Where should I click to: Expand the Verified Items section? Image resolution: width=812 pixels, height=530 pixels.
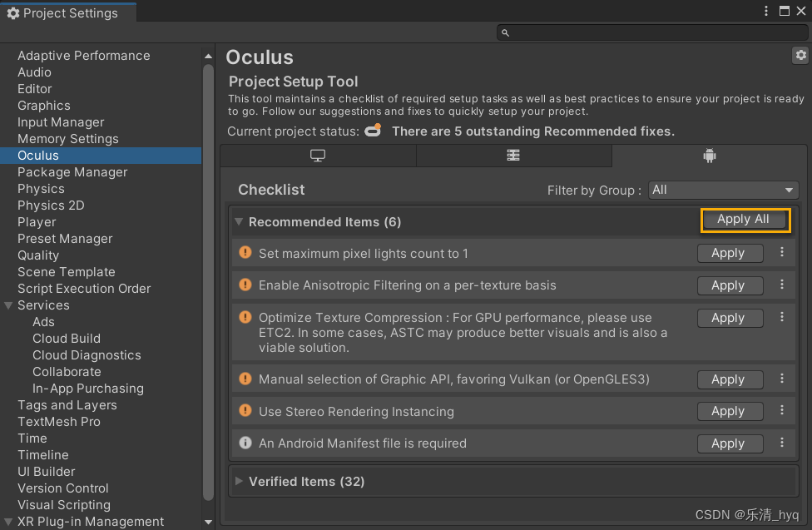point(239,481)
